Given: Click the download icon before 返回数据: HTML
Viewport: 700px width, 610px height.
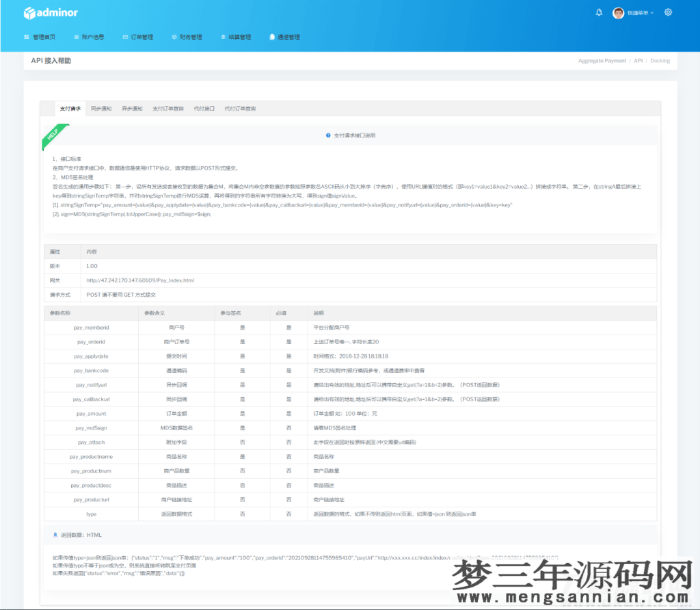Looking at the screenshot, I should click(x=55, y=535).
